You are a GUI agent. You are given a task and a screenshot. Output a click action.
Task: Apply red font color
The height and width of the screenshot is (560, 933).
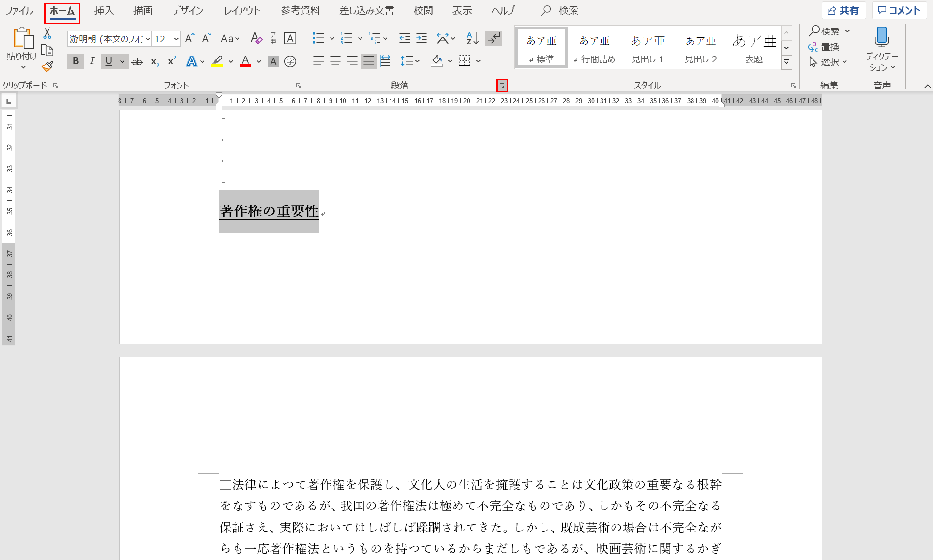[x=245, y=61]
